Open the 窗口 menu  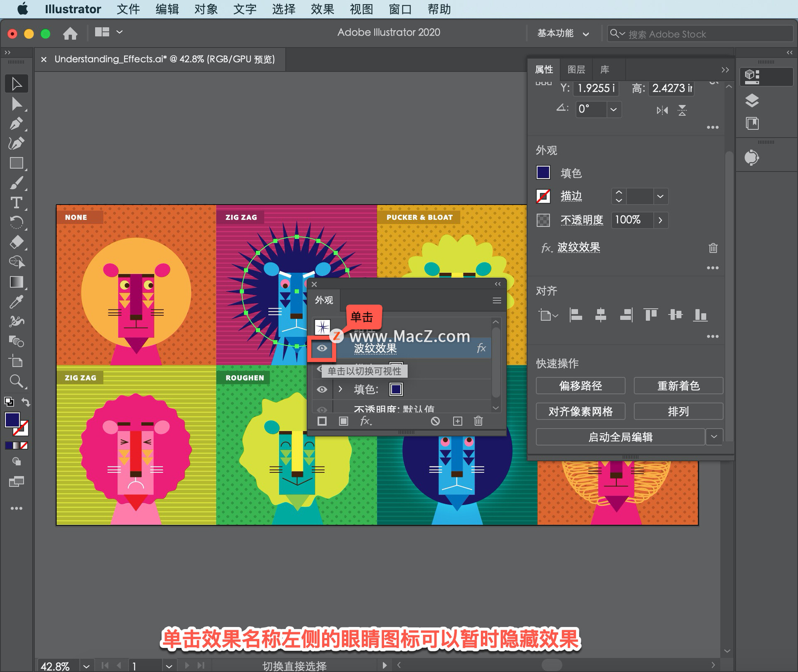[400, 9]
